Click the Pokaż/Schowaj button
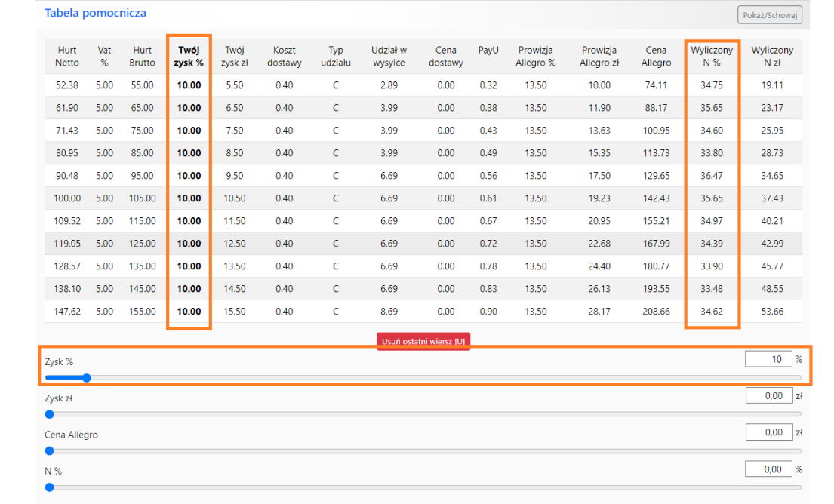834x504 pixels. 769,15
